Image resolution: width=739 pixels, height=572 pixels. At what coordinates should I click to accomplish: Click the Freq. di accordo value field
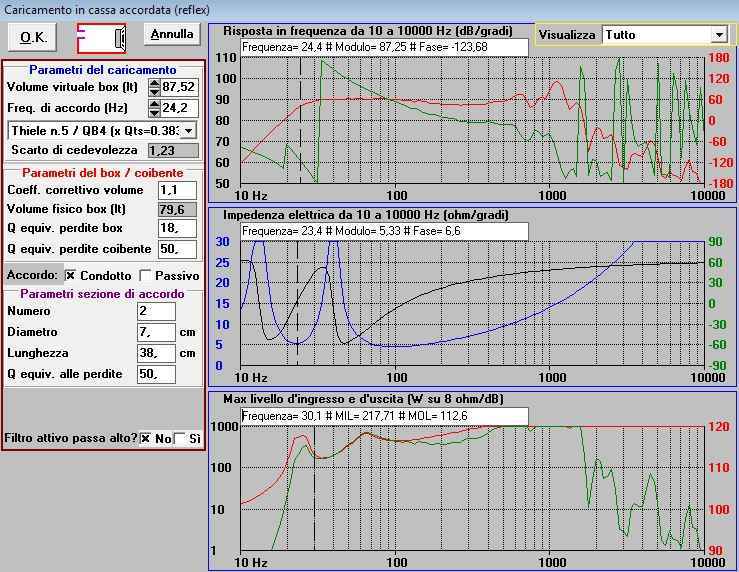(179, 108)
